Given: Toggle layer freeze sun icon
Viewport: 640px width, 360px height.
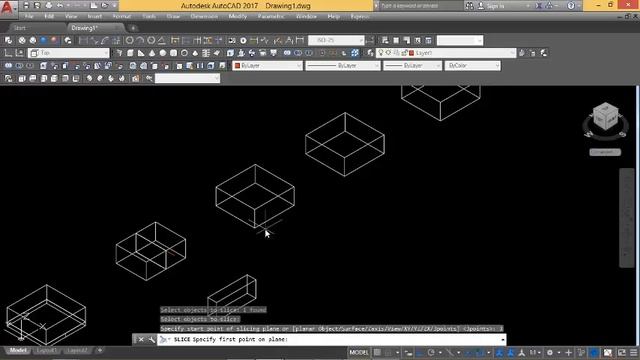Looking at the screenshot, I should point(389,53).
